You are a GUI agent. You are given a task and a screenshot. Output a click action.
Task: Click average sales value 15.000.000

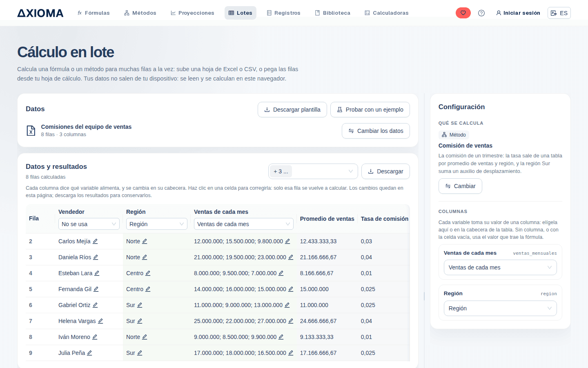314,289
